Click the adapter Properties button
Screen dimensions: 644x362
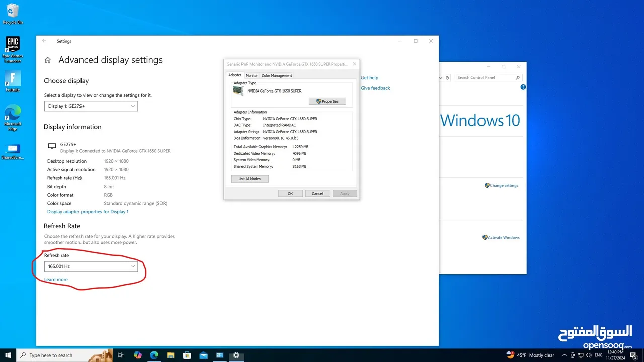point(328,101)
